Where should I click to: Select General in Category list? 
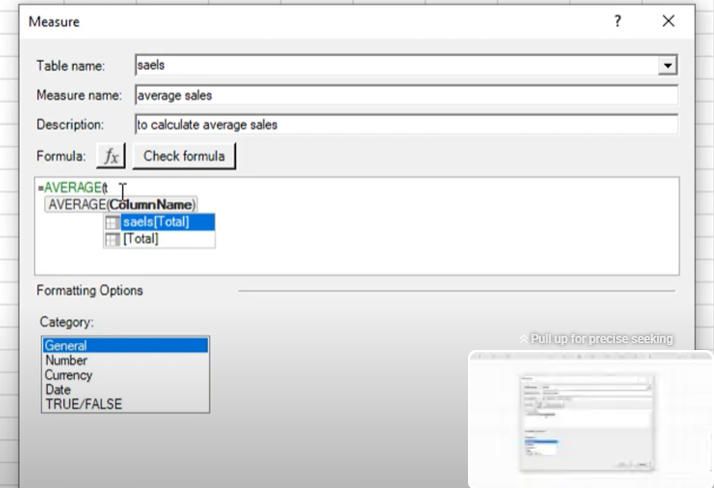125,346
